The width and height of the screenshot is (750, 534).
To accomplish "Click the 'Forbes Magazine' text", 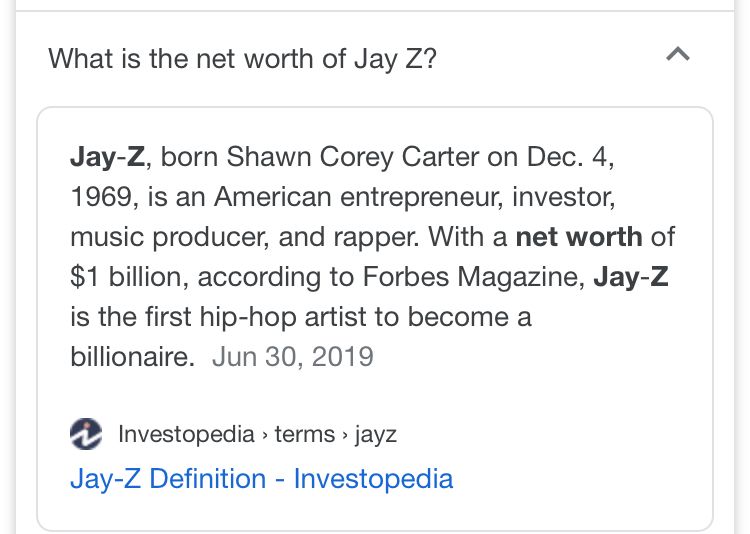I will 474,277.
